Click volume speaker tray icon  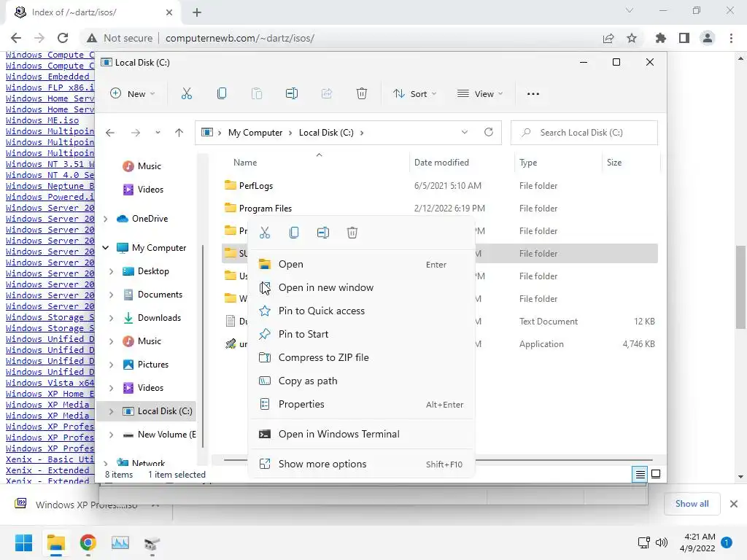[x=661, y=542]
